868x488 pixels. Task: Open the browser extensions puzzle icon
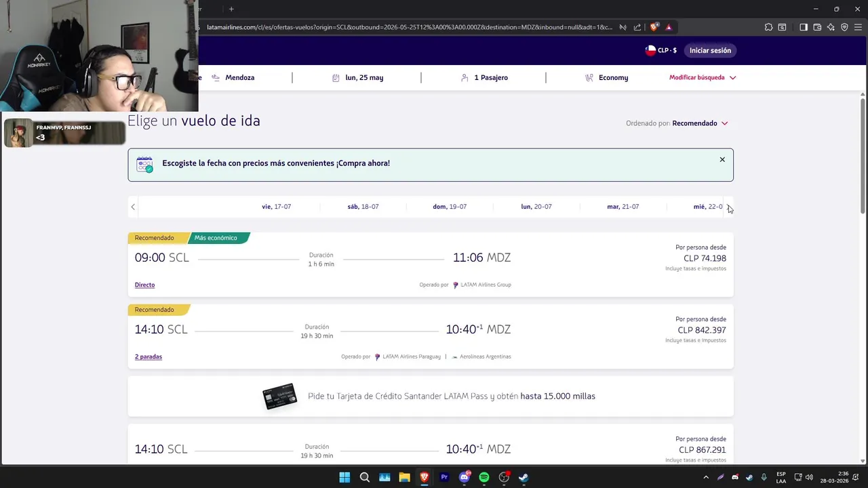click(x=768, y=27)
